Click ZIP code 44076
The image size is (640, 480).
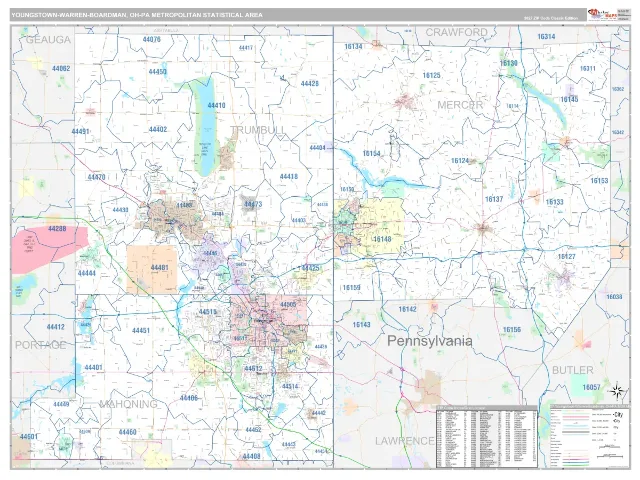[x=151, y=39]
